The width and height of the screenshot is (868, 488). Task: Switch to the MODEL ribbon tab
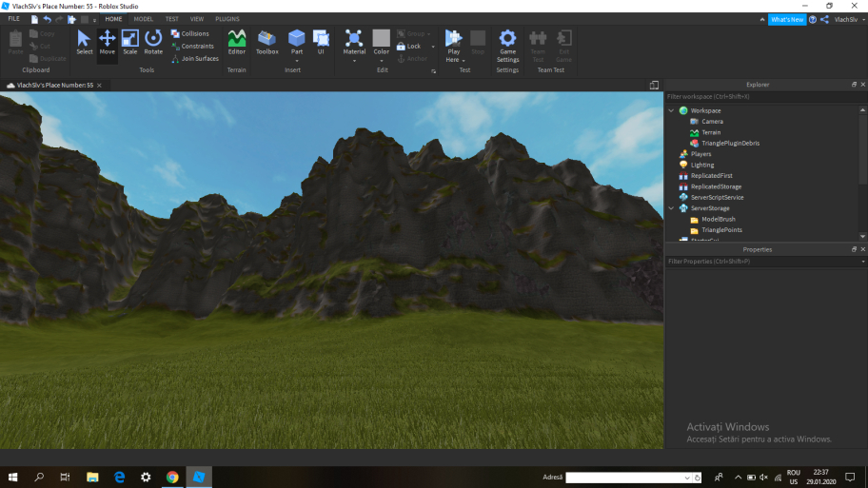coord(143,19)
